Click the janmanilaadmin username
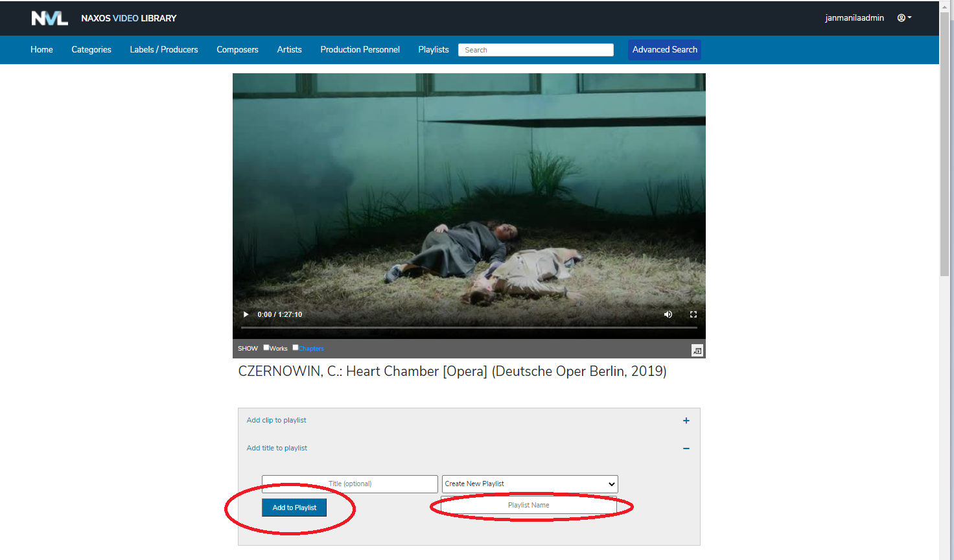954x560 pixels. click(x=854, y=18)
